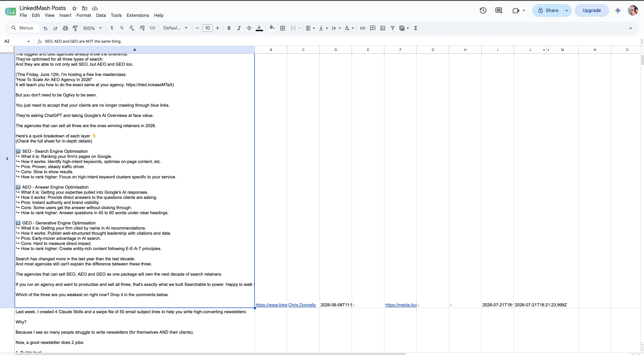Screen dimensions: 644x355
Task: Open the File menu
Action: [x=23, y=15]
